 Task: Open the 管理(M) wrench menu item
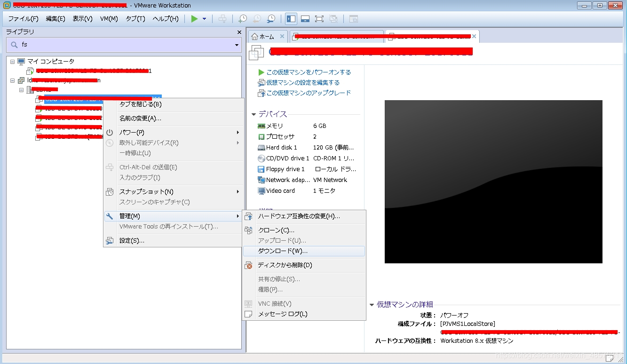pyautogui.click(x=174, y=216)
